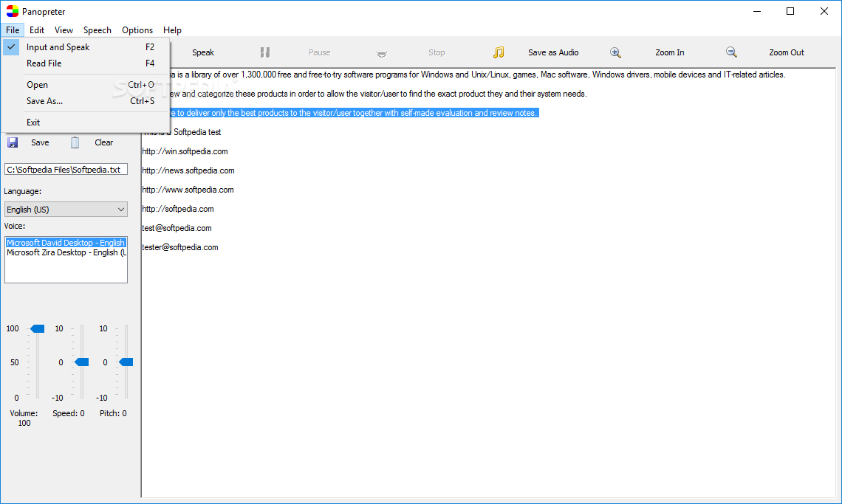Click the tester@softpedia.com line
The image size is (842, 504).
point(180,247)
